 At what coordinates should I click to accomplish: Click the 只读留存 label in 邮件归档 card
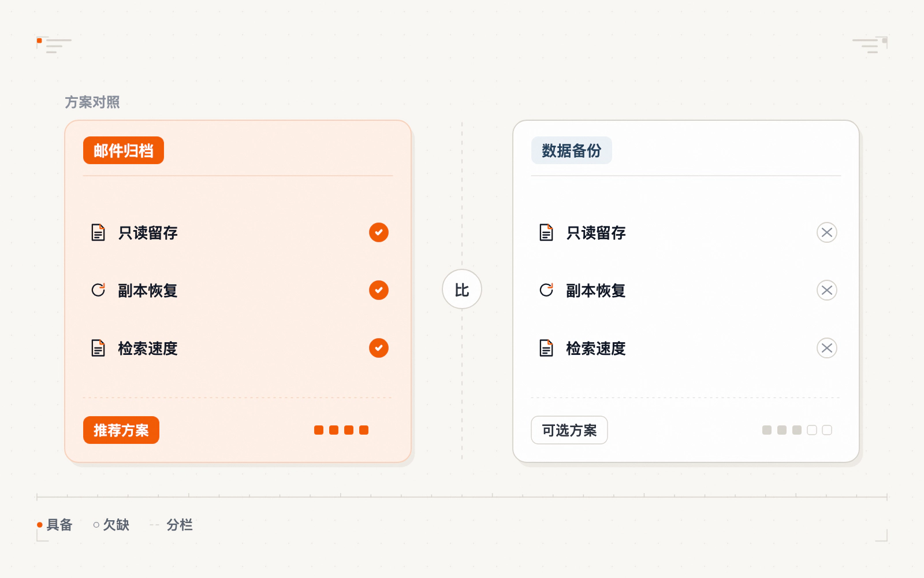coord(148,232)
